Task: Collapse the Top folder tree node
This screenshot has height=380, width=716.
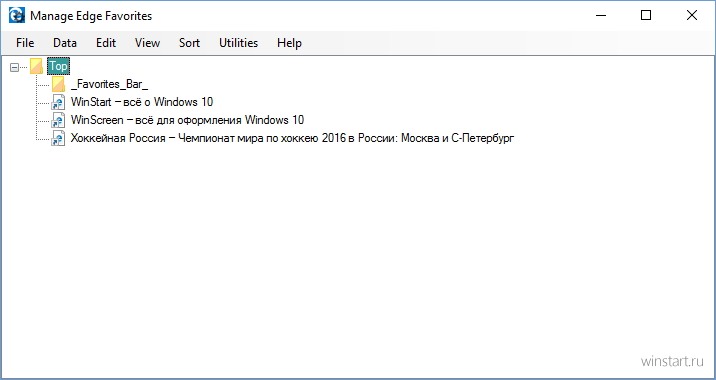Action: pyautogui.click(x=15, y=67)
